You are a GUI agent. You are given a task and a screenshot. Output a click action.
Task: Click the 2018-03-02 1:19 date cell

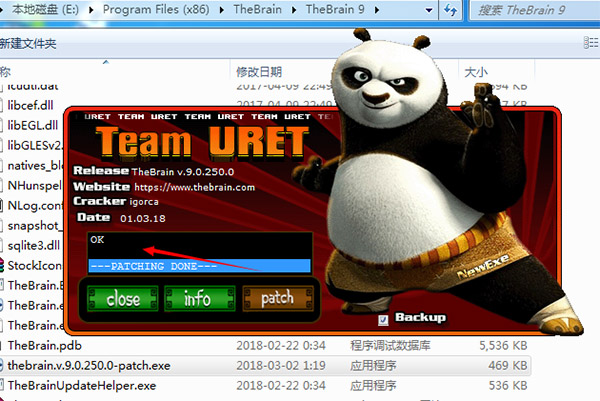tap(281, 365)
